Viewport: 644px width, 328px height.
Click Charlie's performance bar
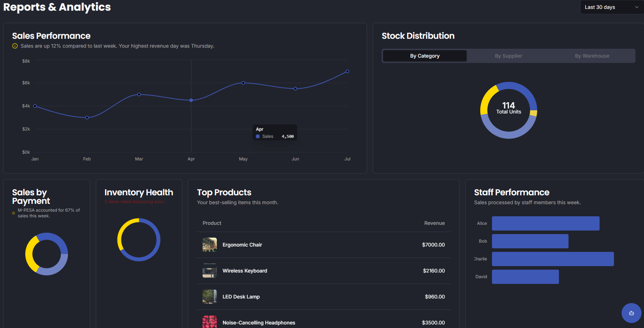(553, 259)
